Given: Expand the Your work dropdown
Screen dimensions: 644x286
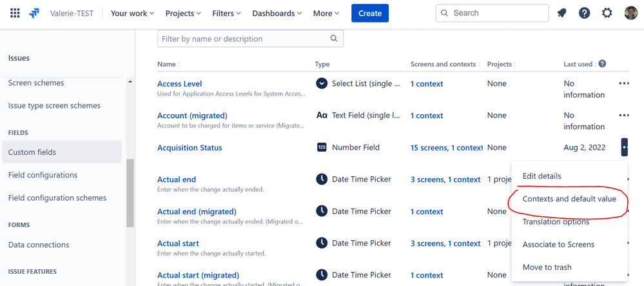Looking at the screenshot, I should (132, 13).
